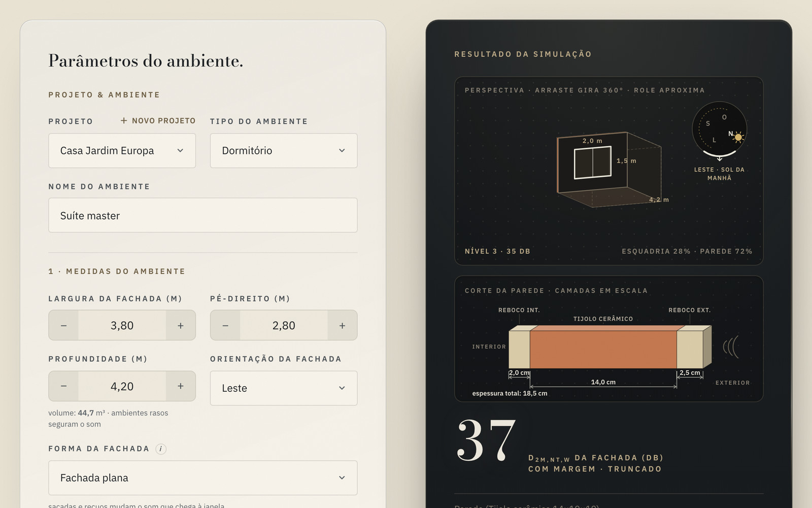
Task: Open the Tipo do Ambiente dropdown Dormitório
Action: click(284, 151)
